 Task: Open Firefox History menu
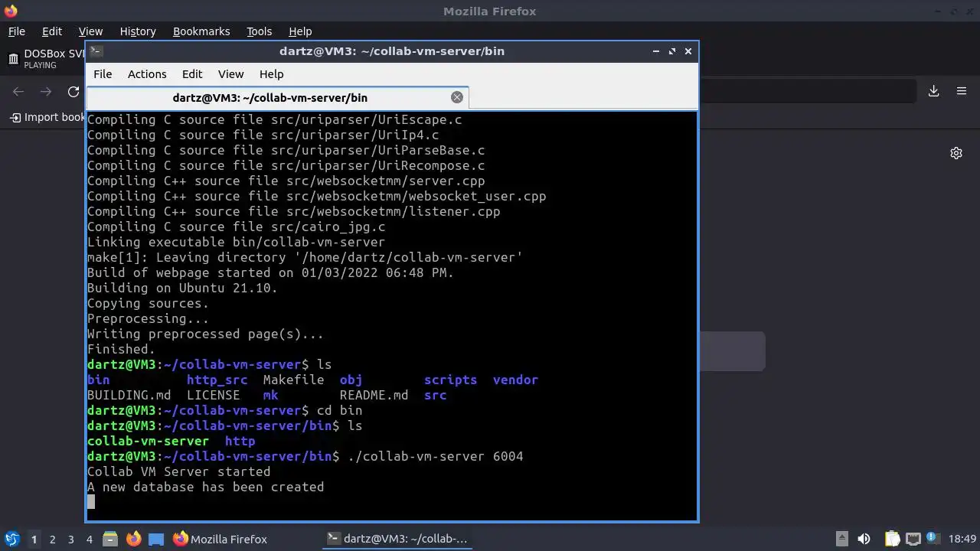(x=138, y=31)
